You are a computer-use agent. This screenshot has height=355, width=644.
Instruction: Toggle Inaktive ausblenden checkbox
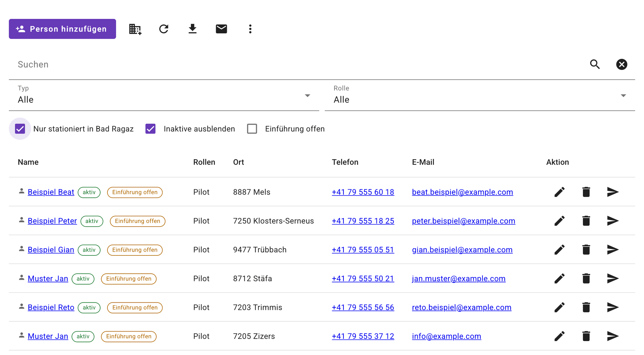[150, 129]
